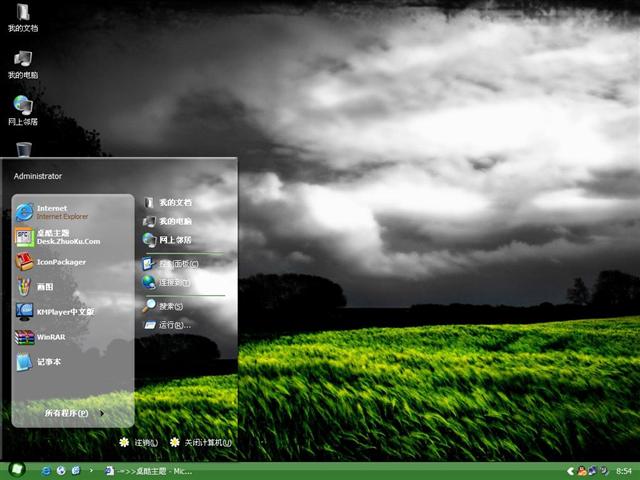Open My Documents icon on the desktop
This screenshot has height=480, width=640.
click(23, 18)
